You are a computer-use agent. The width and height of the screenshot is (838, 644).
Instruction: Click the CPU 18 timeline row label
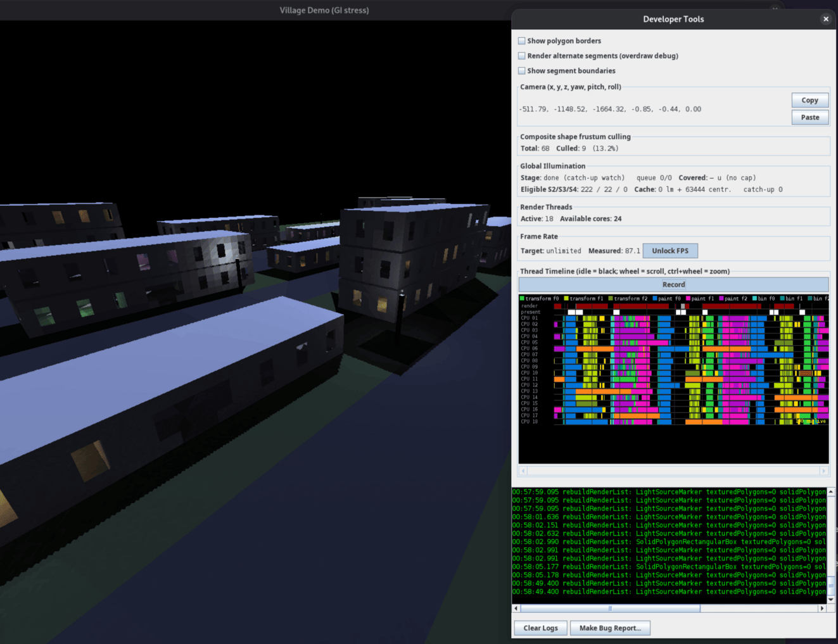(530, 422)
